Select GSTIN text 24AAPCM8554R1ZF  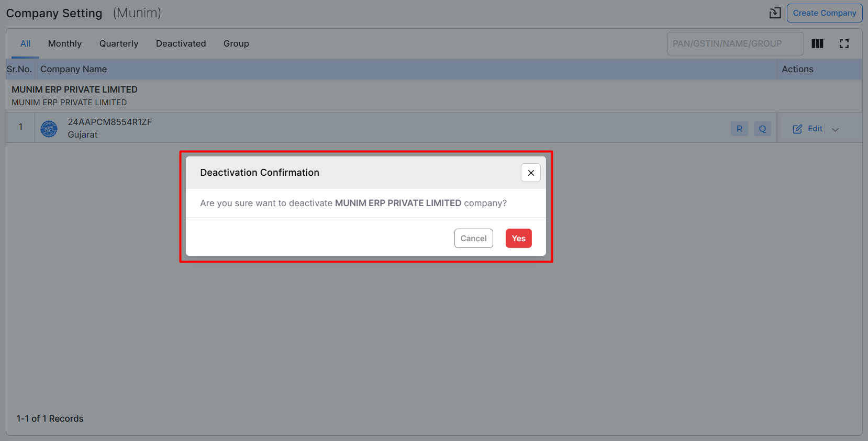[109, 122]
